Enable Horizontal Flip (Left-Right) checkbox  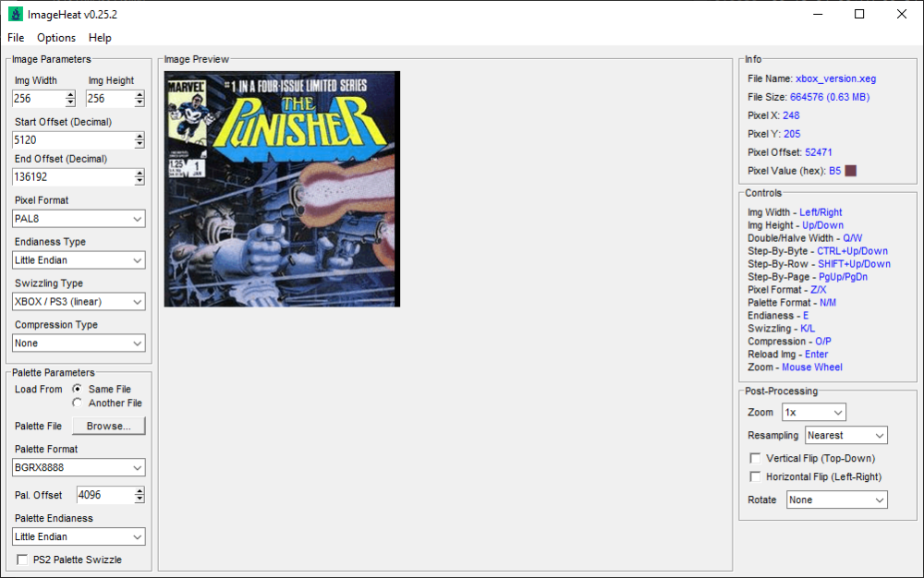click(x=756, y=476)
